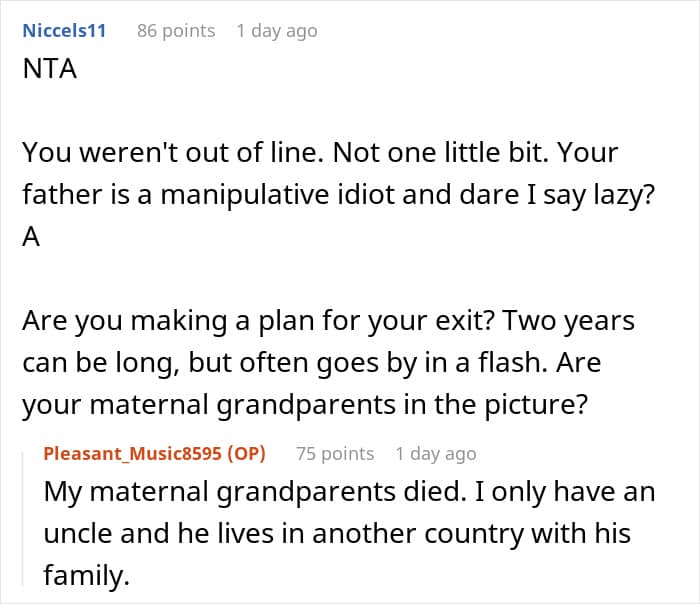
Task: Open Pleasant_Music8595's user profile
Action: (x=133, y=454)
